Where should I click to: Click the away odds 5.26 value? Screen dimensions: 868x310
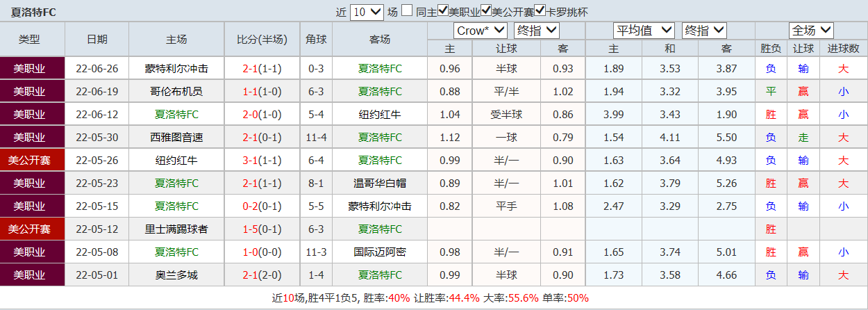[x=726, y=183]
